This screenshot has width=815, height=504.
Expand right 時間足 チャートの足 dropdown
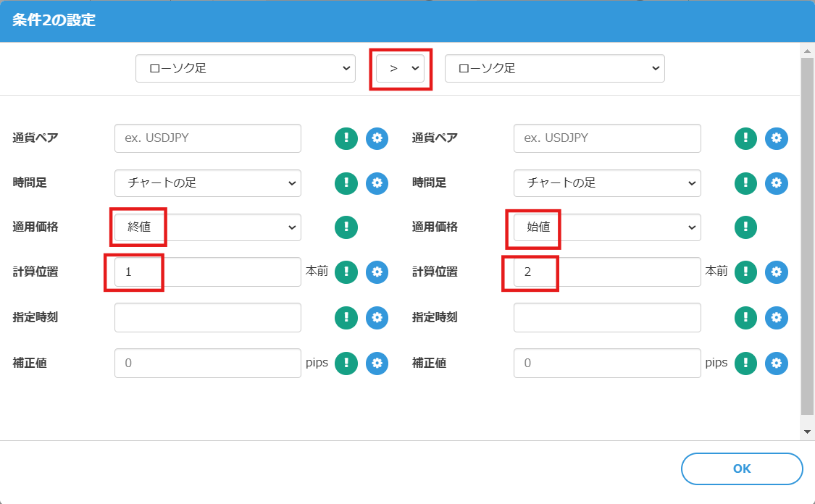607,183
